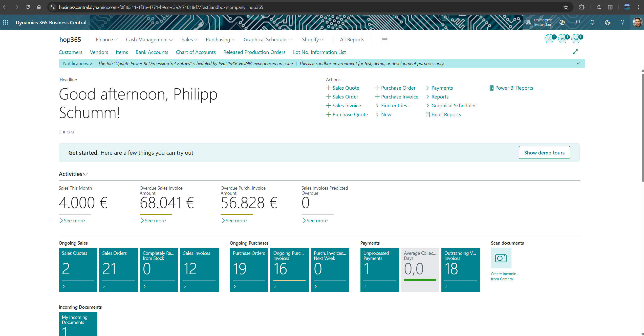Open See more under Overdue Sales Invoice Amount
644x336 pixels.
(x=153, y=220)
